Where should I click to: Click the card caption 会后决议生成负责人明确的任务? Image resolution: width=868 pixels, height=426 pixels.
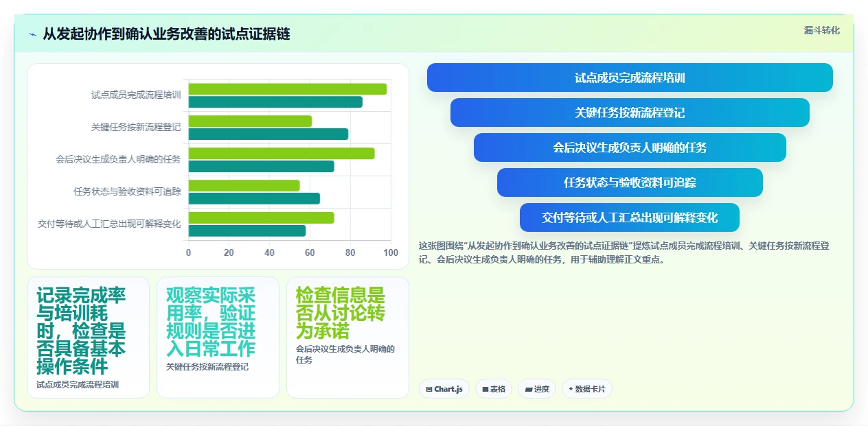pyautogui.click(x=345, y=354)
